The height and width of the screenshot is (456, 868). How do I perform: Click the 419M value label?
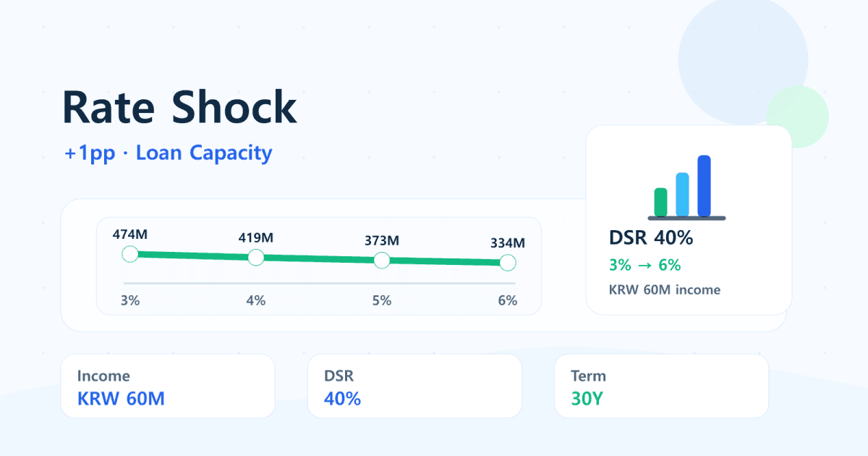click(256, 237)
